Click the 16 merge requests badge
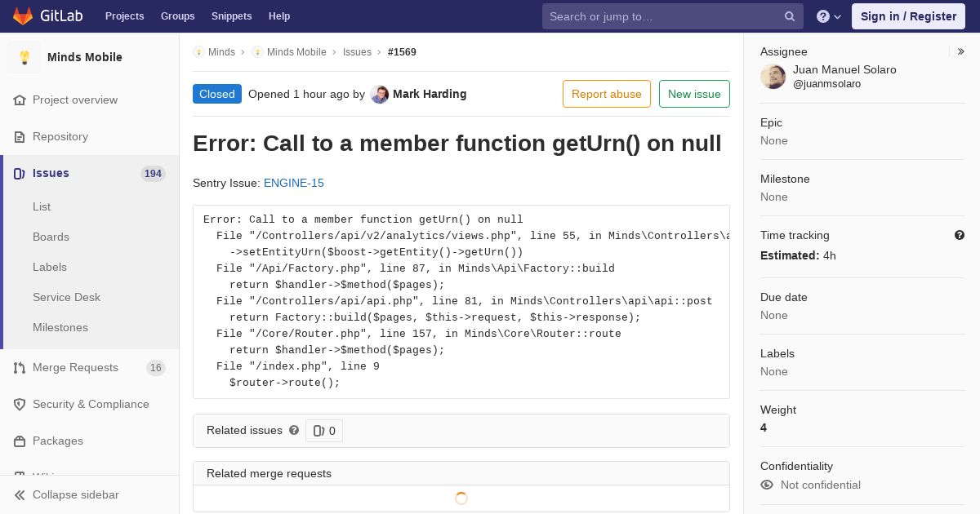This screenshot has width=980, height=514. click(156, 367)
